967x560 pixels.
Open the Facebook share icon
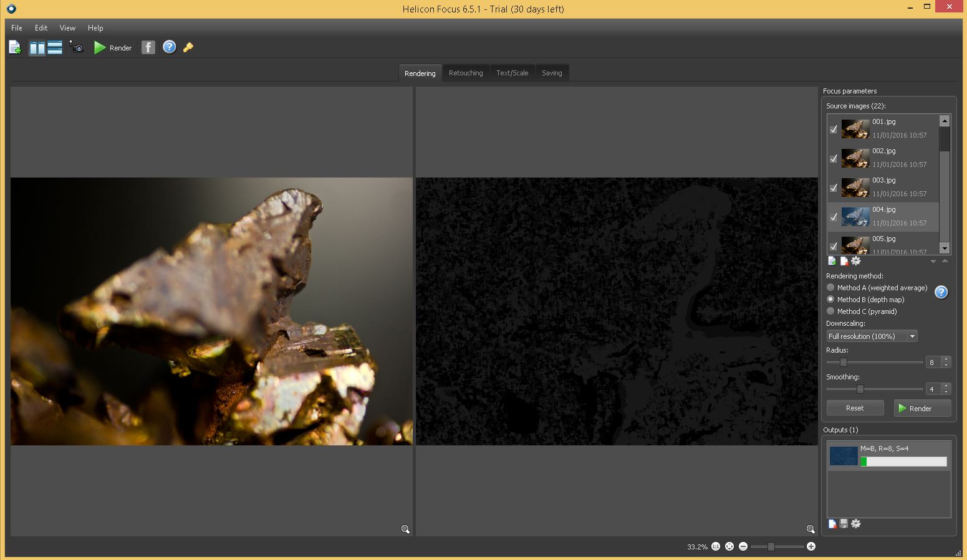(x=148, y=47)
